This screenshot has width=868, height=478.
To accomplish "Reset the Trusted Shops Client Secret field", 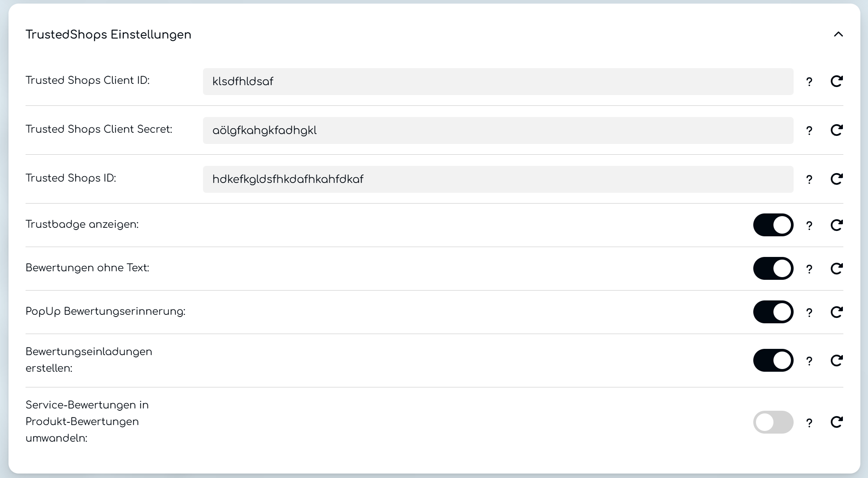I will coord(837,130).
